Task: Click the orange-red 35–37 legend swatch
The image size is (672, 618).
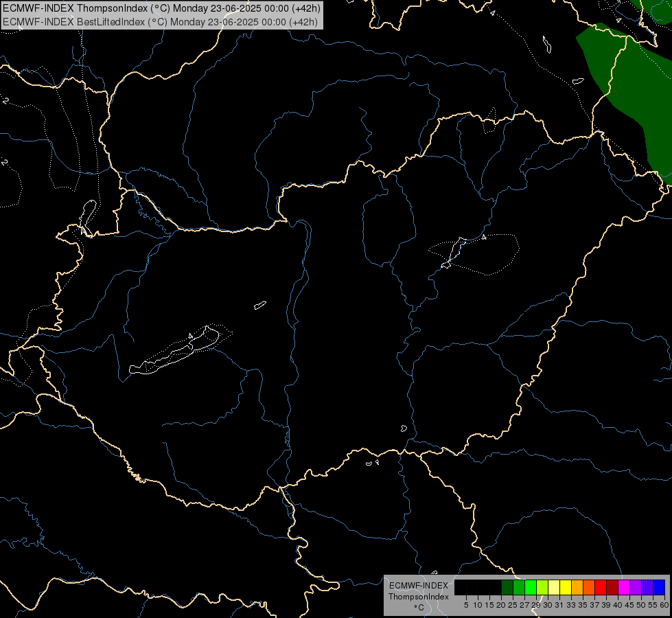Action: (x=589, y=588)
